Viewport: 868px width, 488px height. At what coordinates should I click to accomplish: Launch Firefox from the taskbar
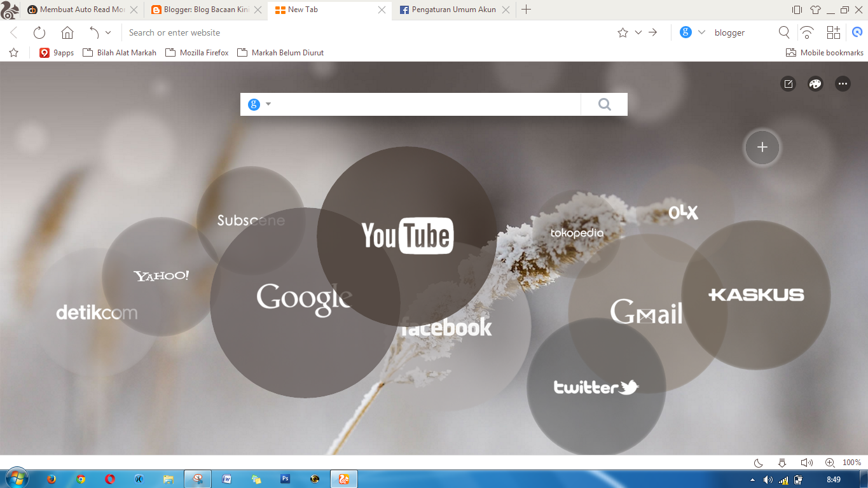52,479
